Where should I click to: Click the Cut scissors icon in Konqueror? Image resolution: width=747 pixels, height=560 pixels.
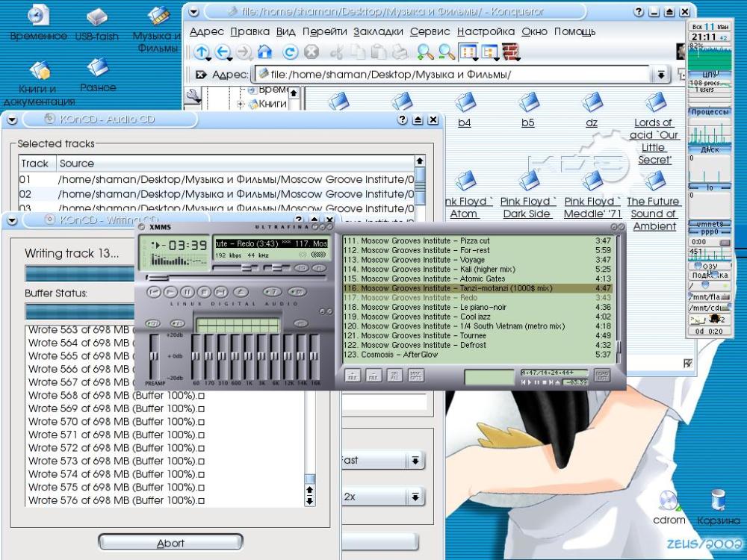(337, 52)
